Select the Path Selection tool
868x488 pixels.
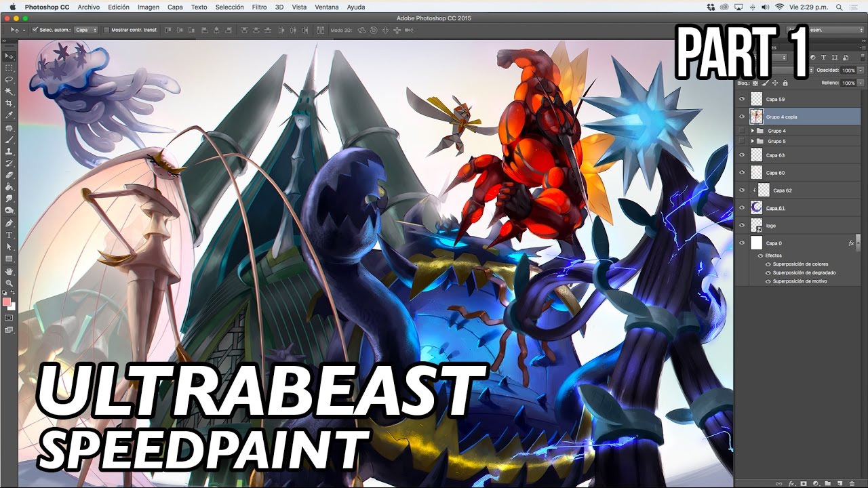tap(9, 246)
